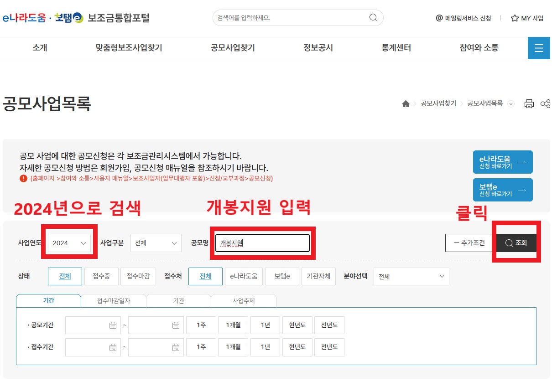Click the print page icon

[x=529, y=103]
